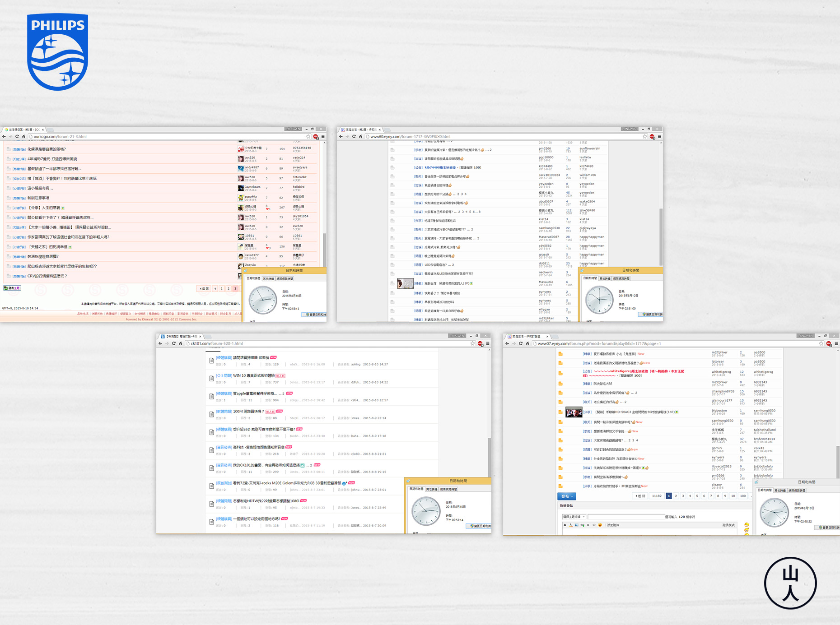Open thread thumbnail image in www60.eyny list

click(405, 283)
